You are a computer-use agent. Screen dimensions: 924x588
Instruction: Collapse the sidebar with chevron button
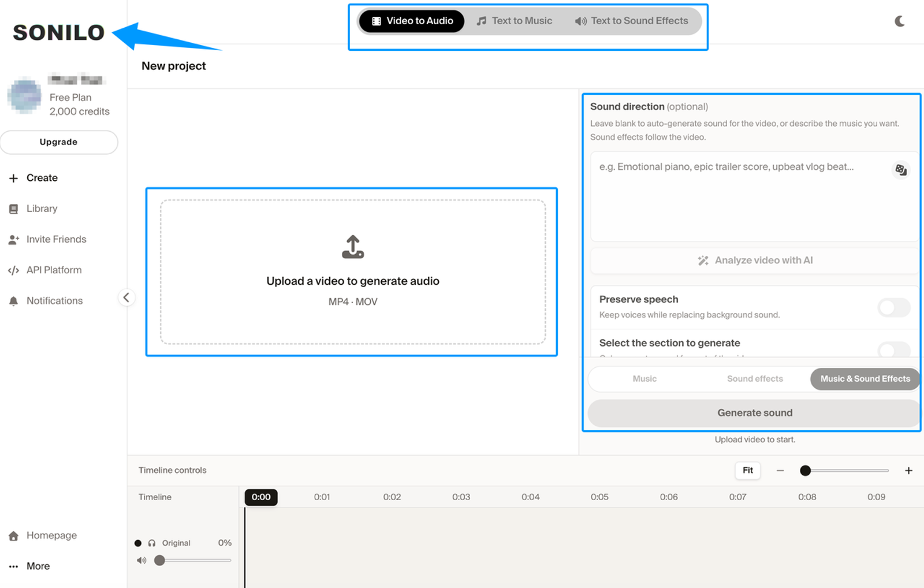[126, 297]
